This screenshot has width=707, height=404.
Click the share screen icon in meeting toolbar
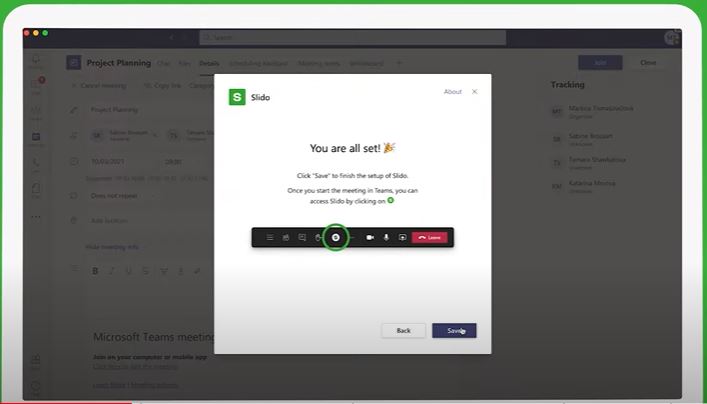point(402,237)
